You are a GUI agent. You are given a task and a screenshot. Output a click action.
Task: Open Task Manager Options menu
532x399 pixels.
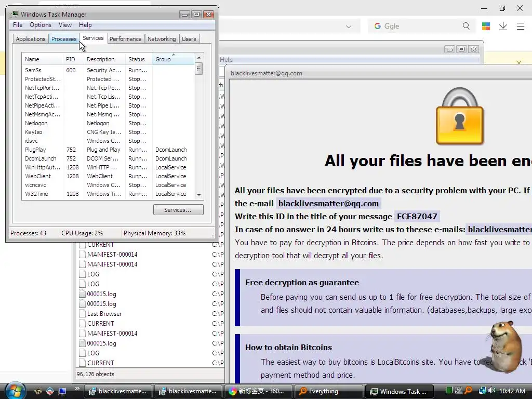[41, 25]
